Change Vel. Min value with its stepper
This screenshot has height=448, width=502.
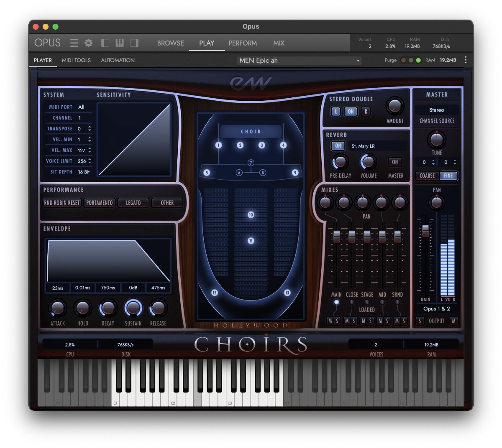tap(90, 140)
